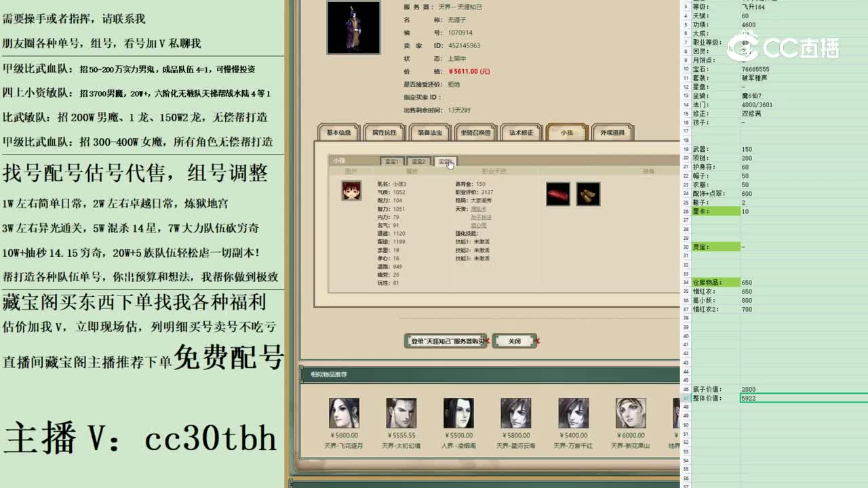Select the highlighted 星卡 spreadsheet cell
The image size is (868, 488).
715,211
